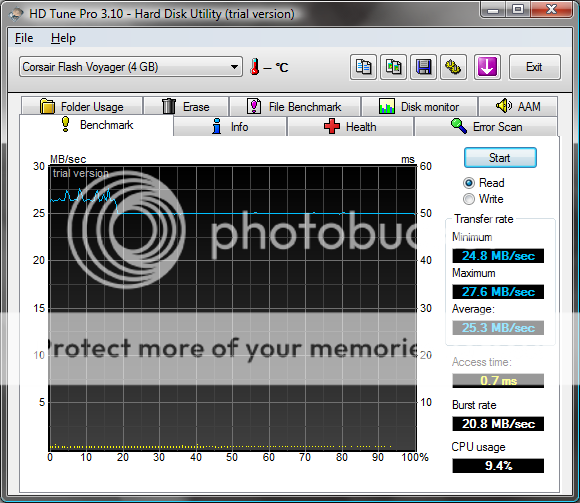
Task: Click the thermometer temperature icon
Action: tap(254, 67)
